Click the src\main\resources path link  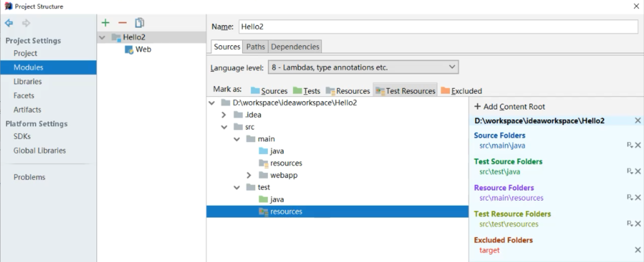(511, 198)
